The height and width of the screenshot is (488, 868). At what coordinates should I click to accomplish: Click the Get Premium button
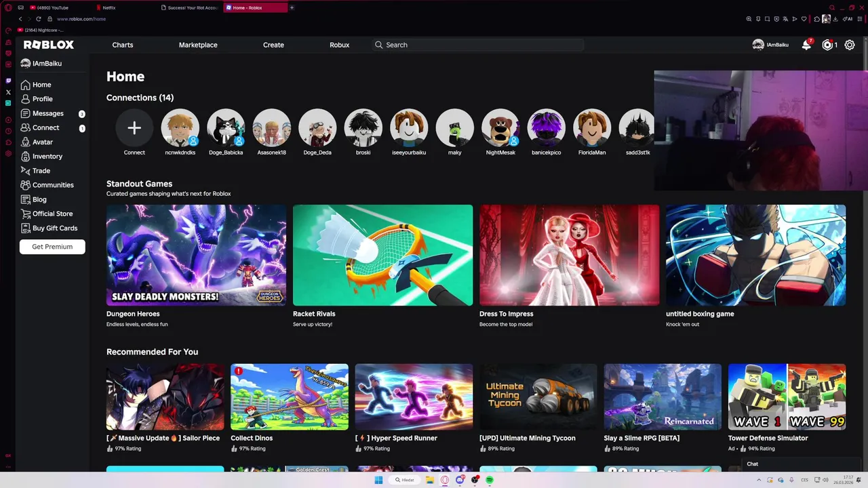pos(52,247)
